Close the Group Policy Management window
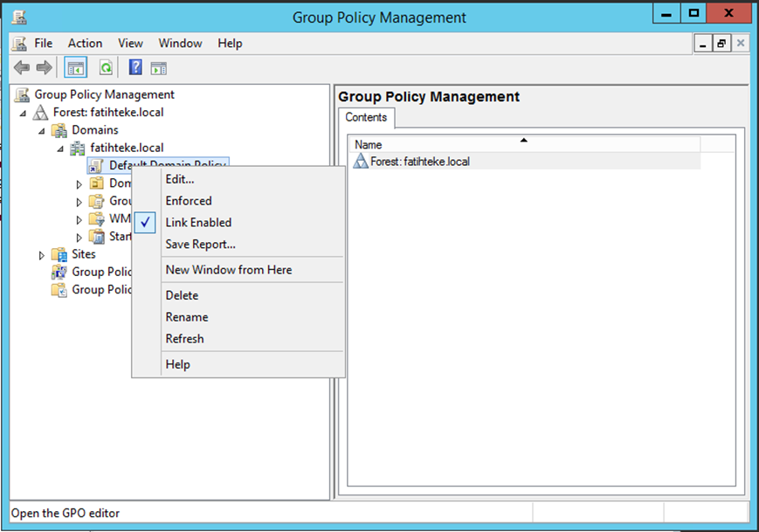The width and height of the screenshot is (759, 532). [728, 14]
